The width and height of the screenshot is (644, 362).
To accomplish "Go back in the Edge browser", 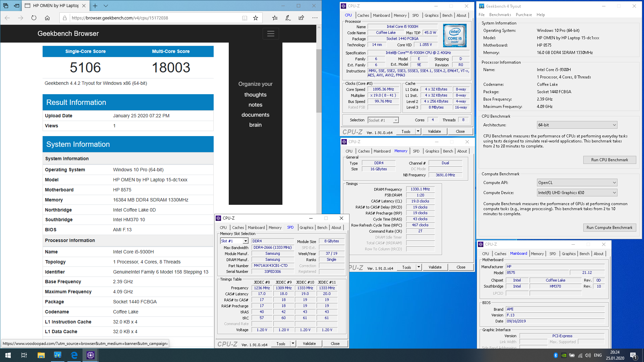I will [x=7, y=18].
